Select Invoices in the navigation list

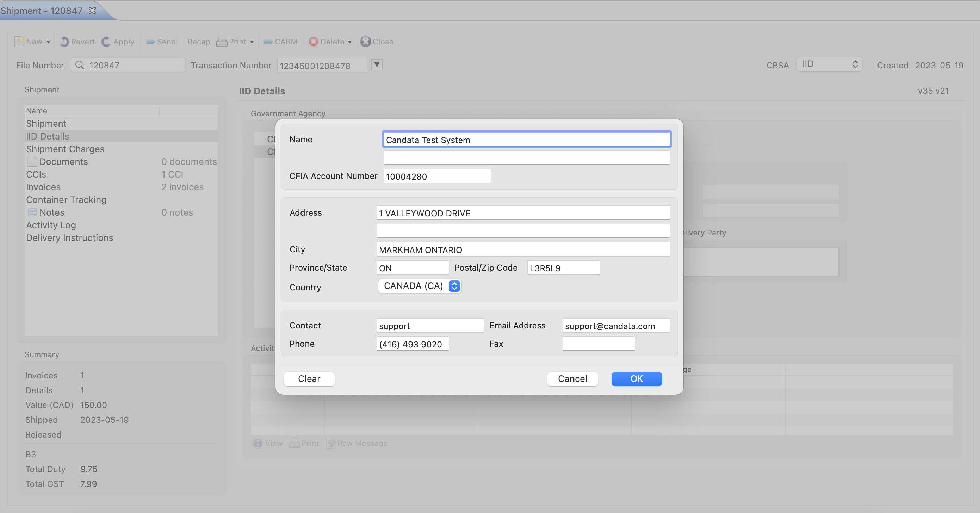[122, 187]
